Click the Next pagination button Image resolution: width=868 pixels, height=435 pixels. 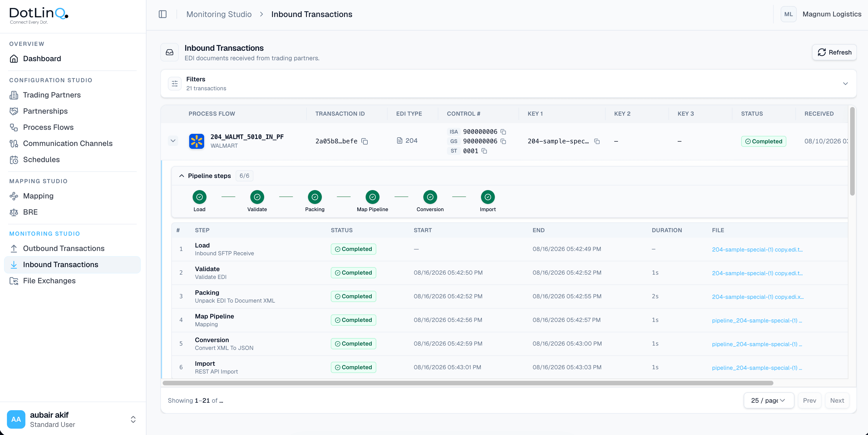pos(837,400)
